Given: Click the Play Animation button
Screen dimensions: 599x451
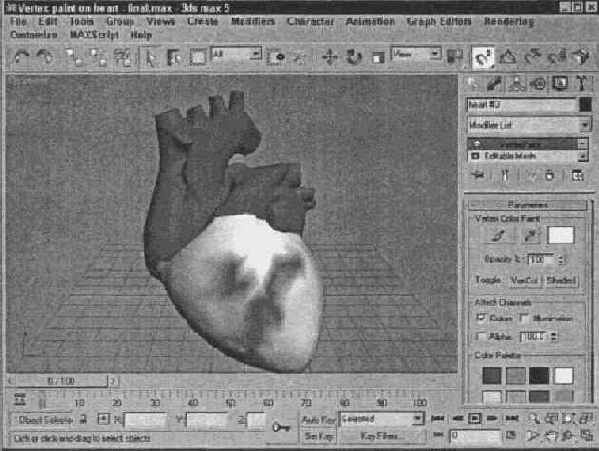Looking at the screenshot, I should (474, 419).
